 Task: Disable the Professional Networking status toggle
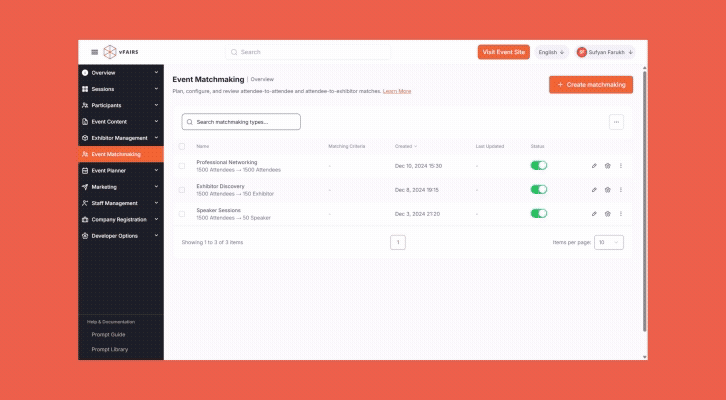click(x=539, y=165)
